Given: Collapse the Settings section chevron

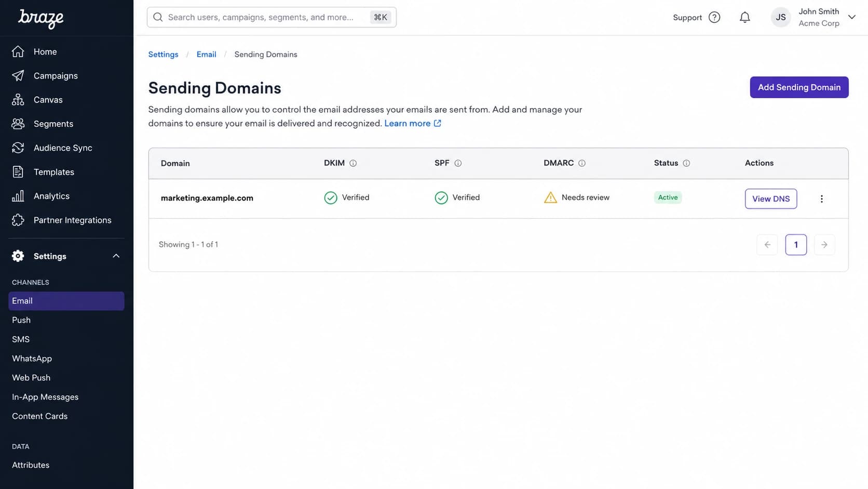Looking at the screenshot, I should (116, 256).
